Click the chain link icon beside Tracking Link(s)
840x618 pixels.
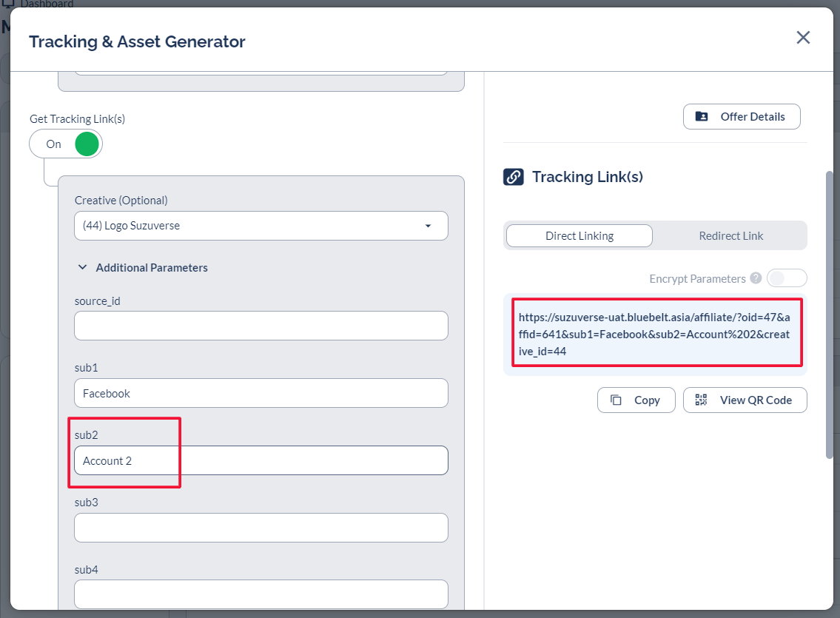[x=514, y=177]
